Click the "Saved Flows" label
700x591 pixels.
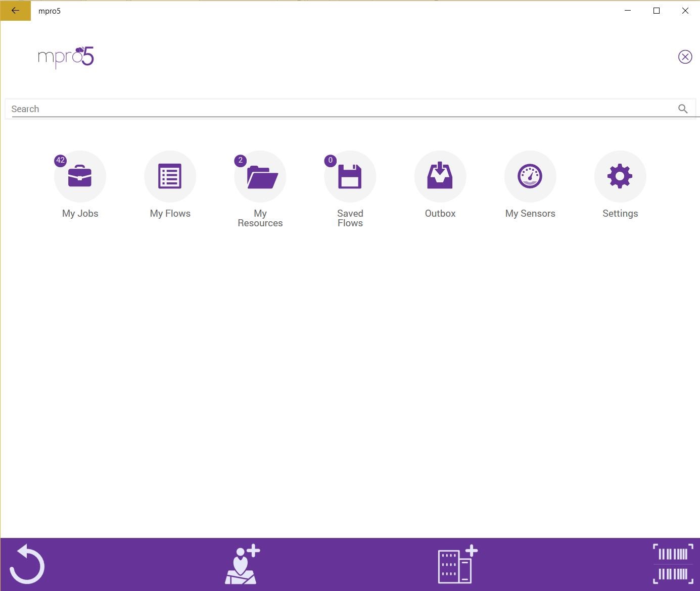350,218
